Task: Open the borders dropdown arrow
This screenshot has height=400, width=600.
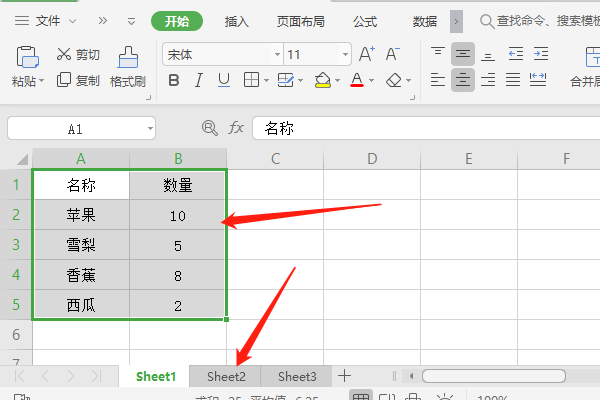Action: (266, 80)
